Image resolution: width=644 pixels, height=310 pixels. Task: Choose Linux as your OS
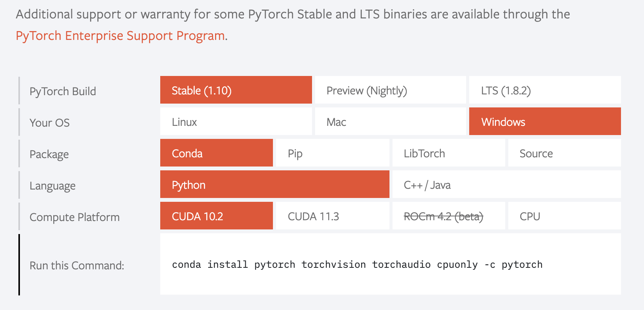click(235, 121)
